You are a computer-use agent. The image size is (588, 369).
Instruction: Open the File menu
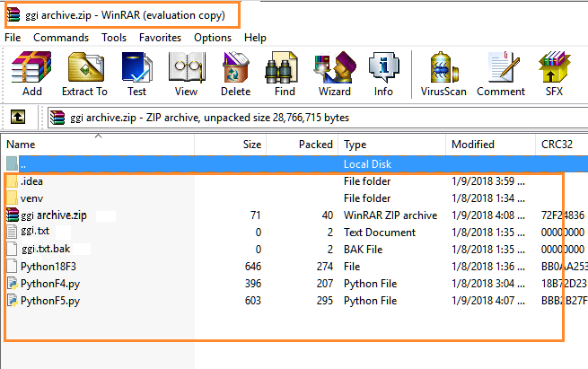coord(13,38)
